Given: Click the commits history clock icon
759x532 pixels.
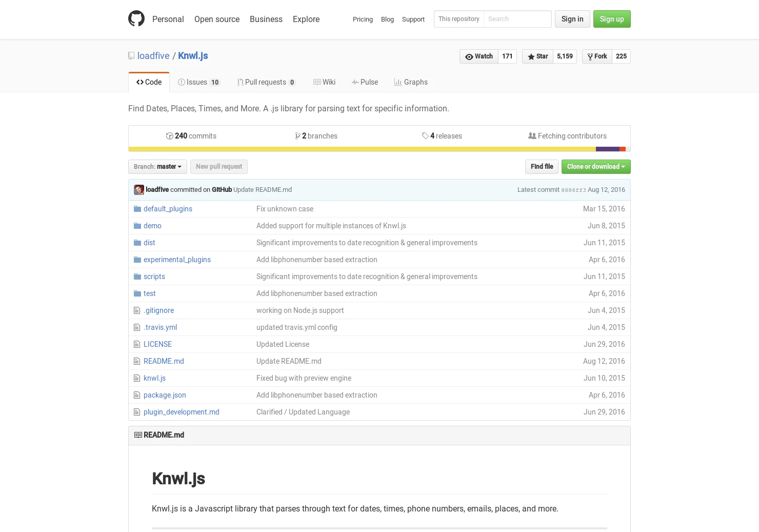Looking at the screenshot, I should click(169, 136).
